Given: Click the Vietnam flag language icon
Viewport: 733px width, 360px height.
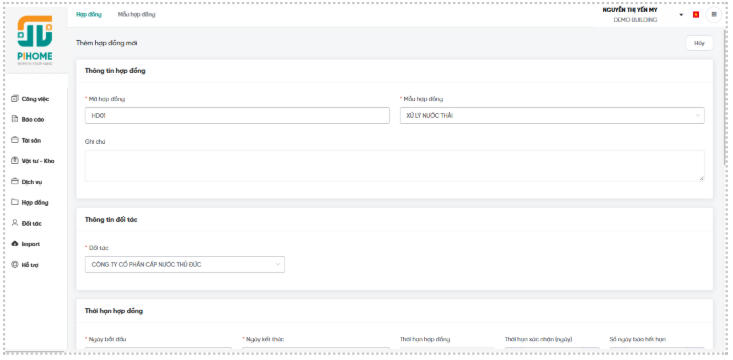Looking at the screenshot, I should point(696,14).
